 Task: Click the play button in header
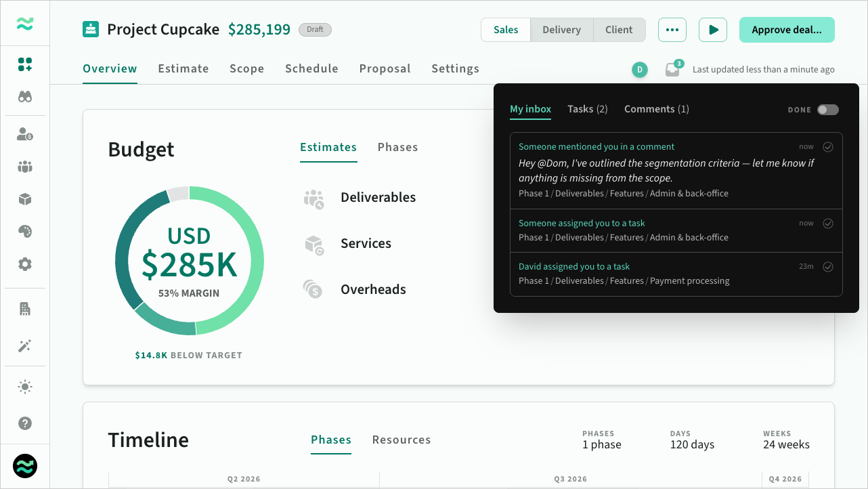point(712,30)
